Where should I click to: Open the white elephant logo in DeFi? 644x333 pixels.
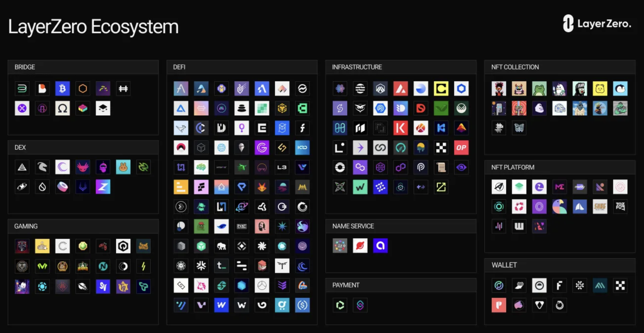tap(221, 246)
